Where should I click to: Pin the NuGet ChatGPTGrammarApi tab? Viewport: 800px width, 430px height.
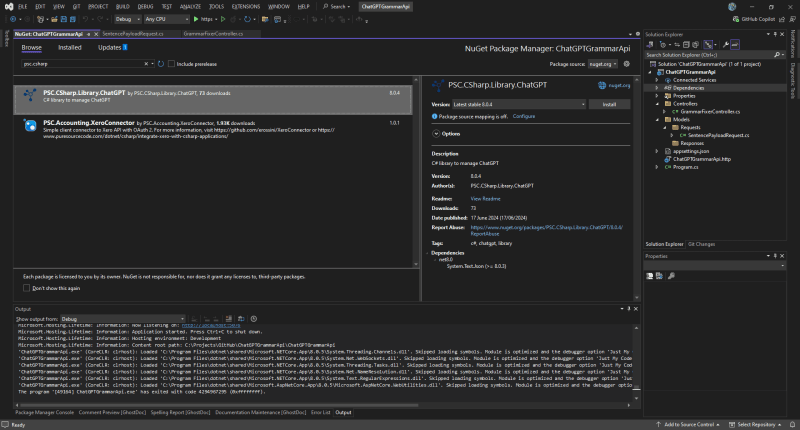point(88,34)
